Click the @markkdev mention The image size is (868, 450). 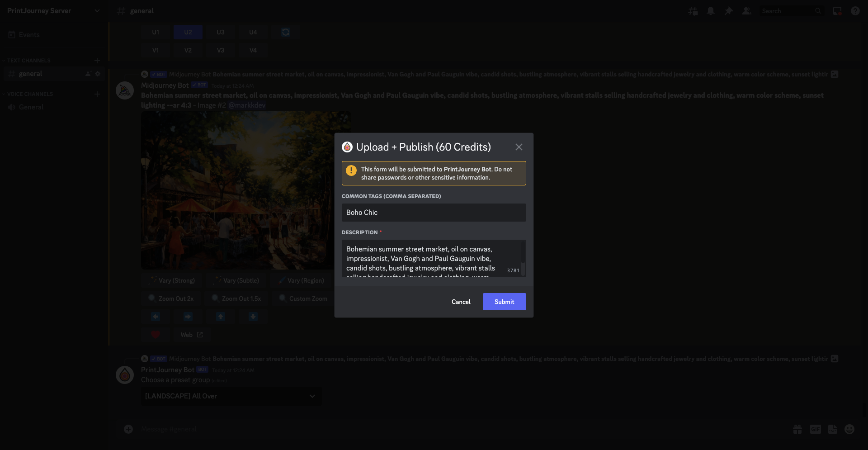(247, 105)
